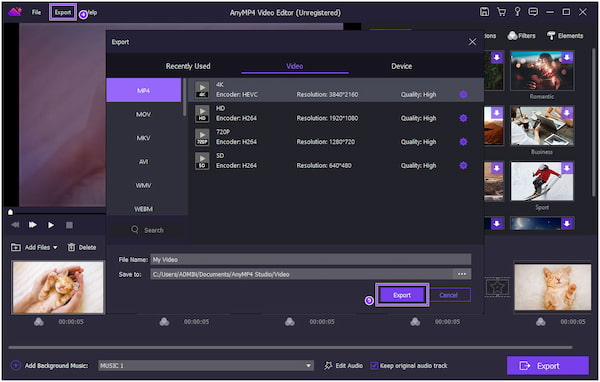Viewport: 600px width, 382px height.
Task: Close the Export dialog with the X
Action: 473,42
